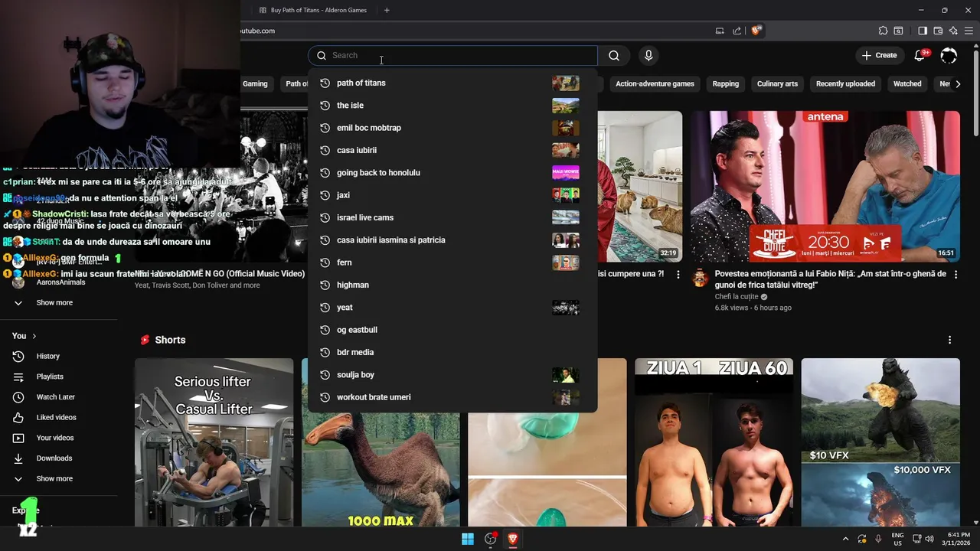This screenshot has height=551, width=980.
Task: Open OBS Studio from the taskbar
Action: click(x=491, y=539)
